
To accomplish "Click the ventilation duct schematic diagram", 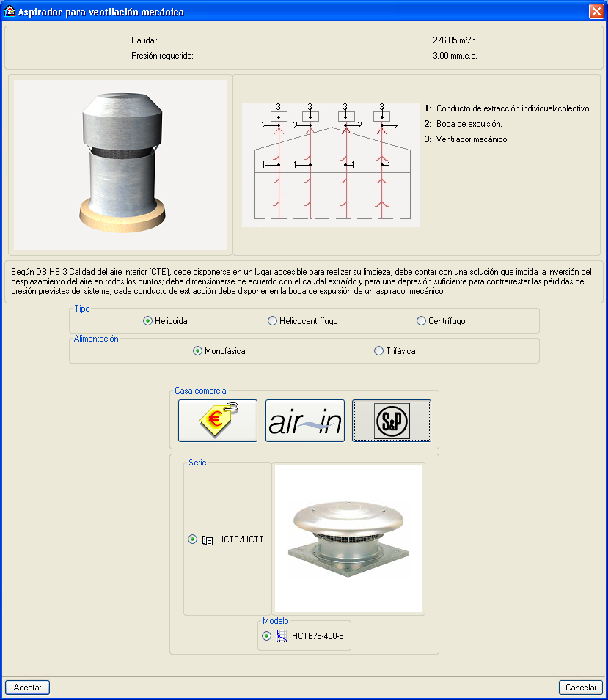I will [331, 165].
